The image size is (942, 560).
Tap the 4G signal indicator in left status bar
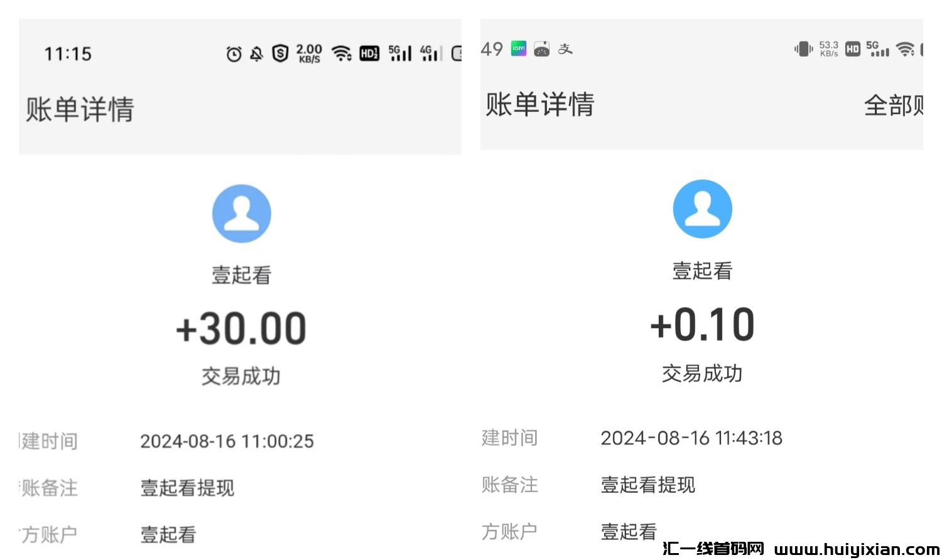coord(431,53)
